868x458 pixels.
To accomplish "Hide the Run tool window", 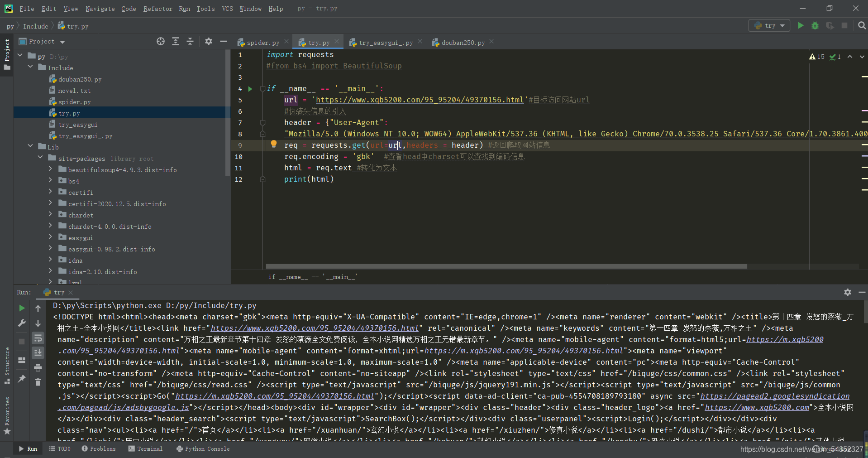I will [862, 292].
